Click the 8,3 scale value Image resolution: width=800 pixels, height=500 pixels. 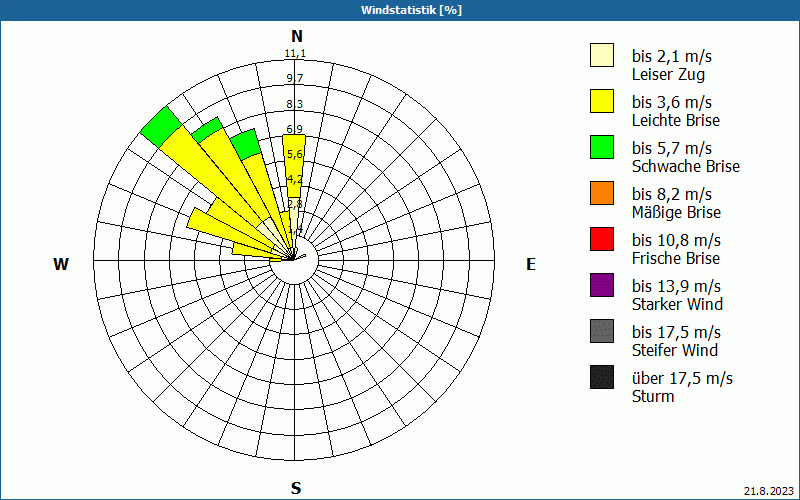(x=295, y=104)
